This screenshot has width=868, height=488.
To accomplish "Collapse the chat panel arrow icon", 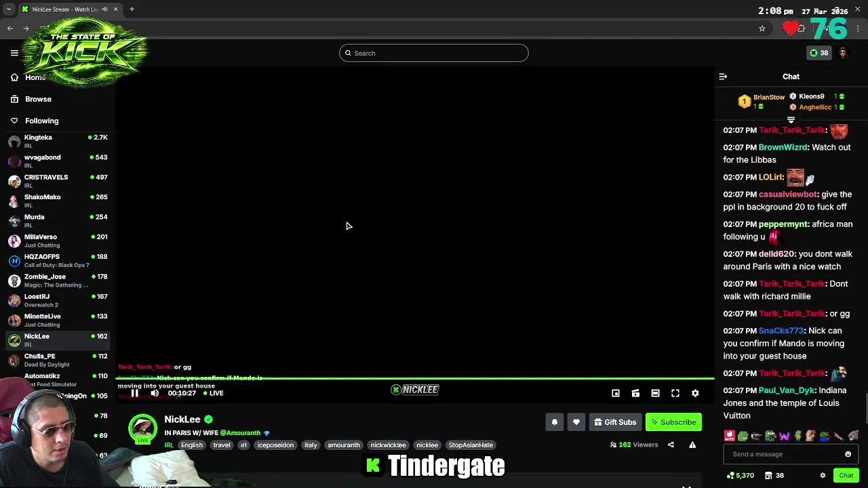I will coord(723,77).
